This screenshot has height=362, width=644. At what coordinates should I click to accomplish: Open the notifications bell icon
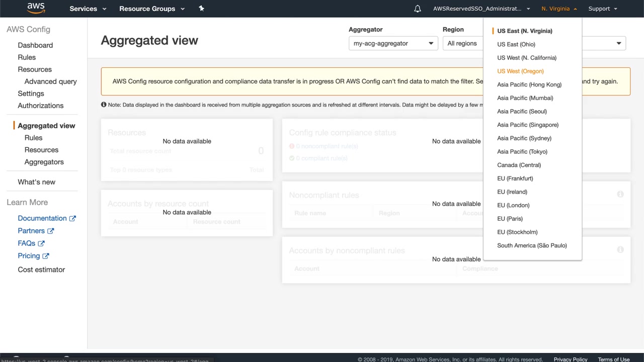pyautogui.click(x=418, y=9)
